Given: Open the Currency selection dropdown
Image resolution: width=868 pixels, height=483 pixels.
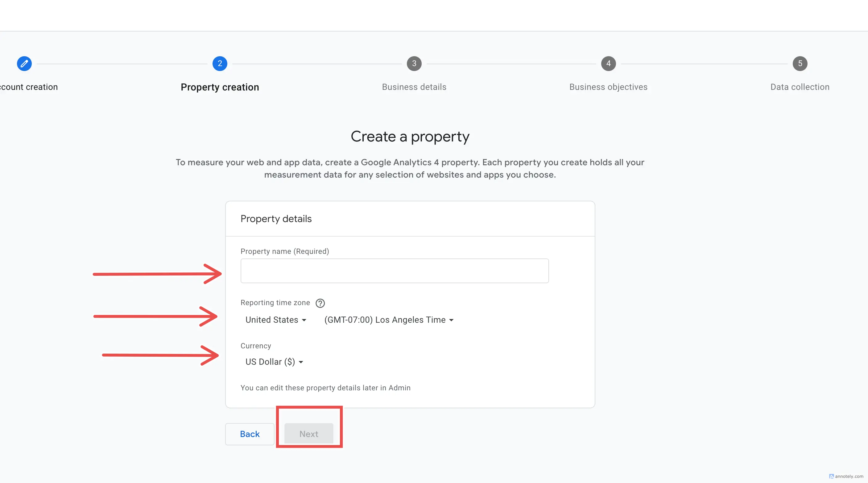Looking at the screenshot, I should click(274, 362).
